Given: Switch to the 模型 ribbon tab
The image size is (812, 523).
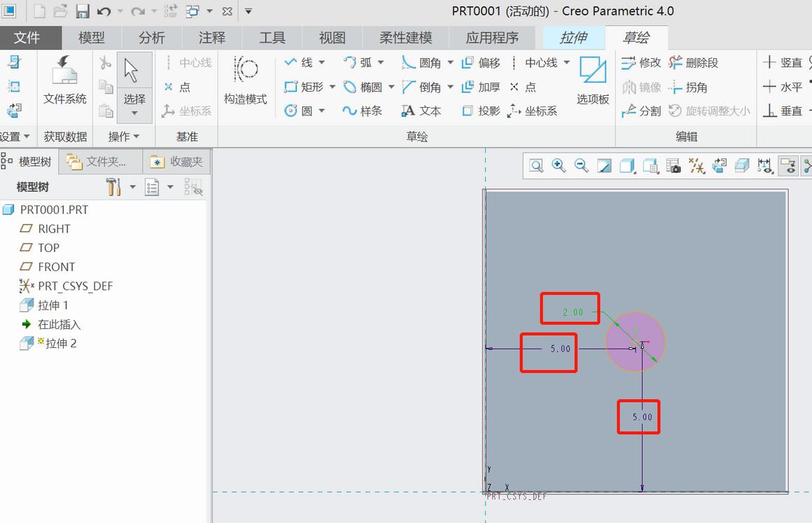Looking at the screenshot, I should click(x=92, y=38).
